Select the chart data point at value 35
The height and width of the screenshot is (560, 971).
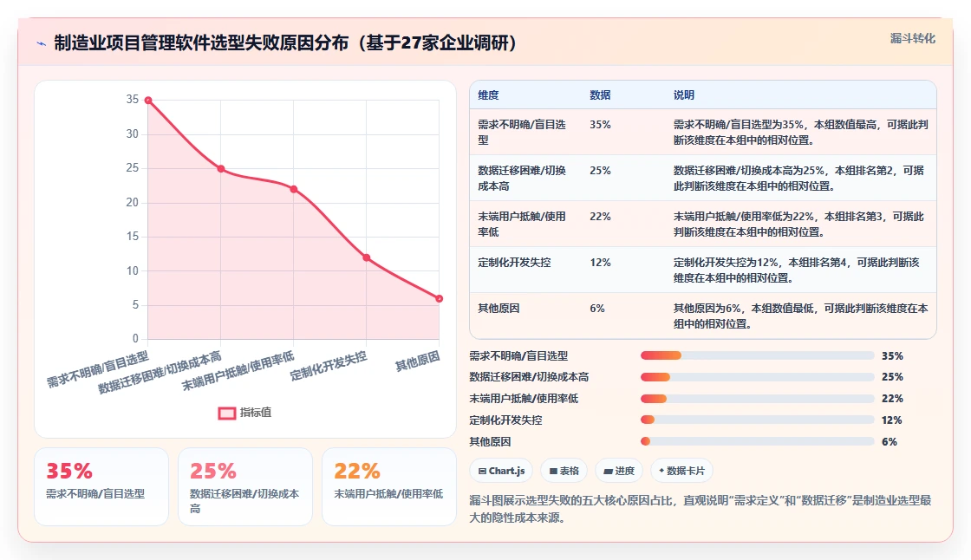(148, 101)
